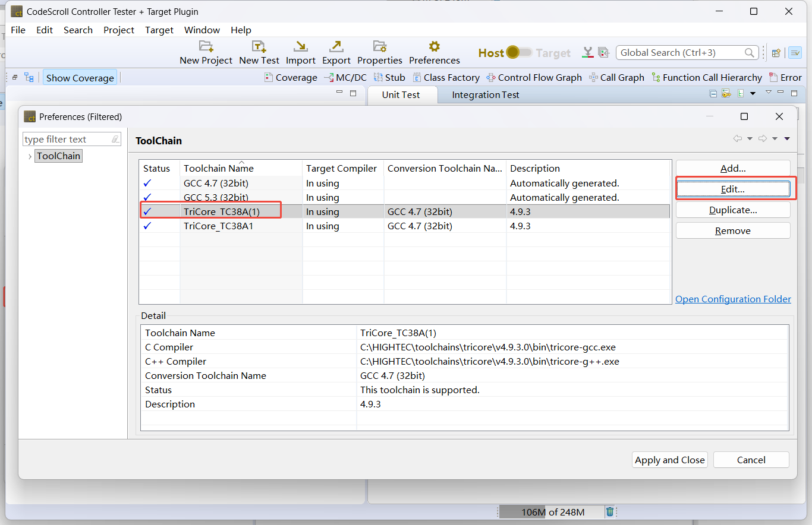Toggle the Show Coverage button
This screenshot has height=525, width=812.
click(80, 78)
